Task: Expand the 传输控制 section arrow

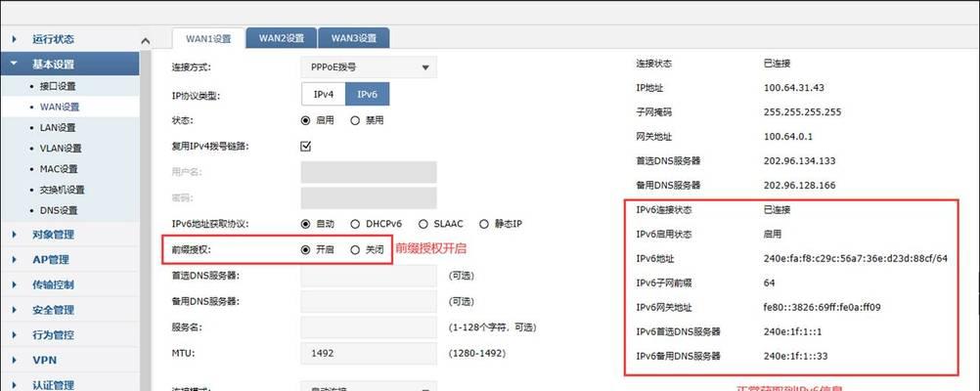Action: (14, 284)
